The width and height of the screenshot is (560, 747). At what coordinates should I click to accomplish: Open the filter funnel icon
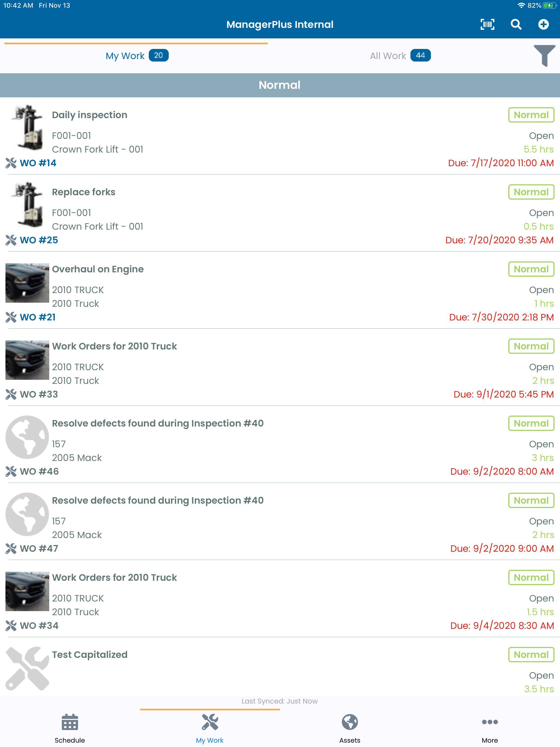[544, 56]
